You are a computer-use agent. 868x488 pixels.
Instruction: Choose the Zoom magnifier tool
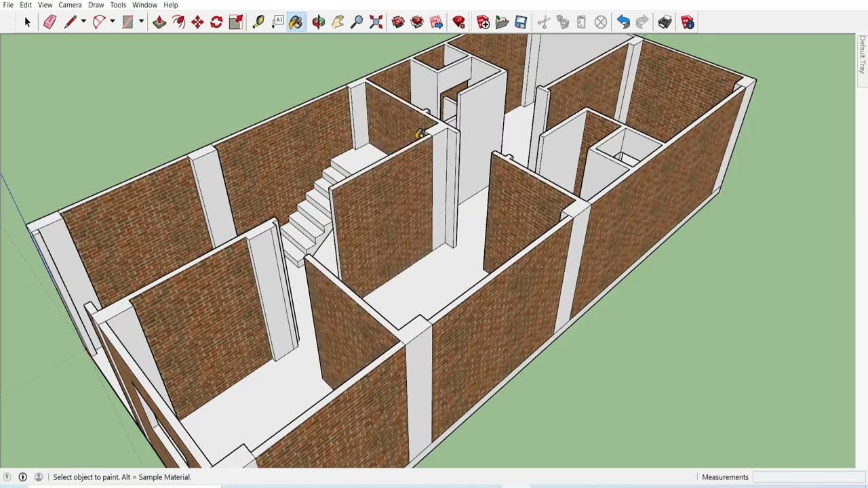click(x=357, y=22)
